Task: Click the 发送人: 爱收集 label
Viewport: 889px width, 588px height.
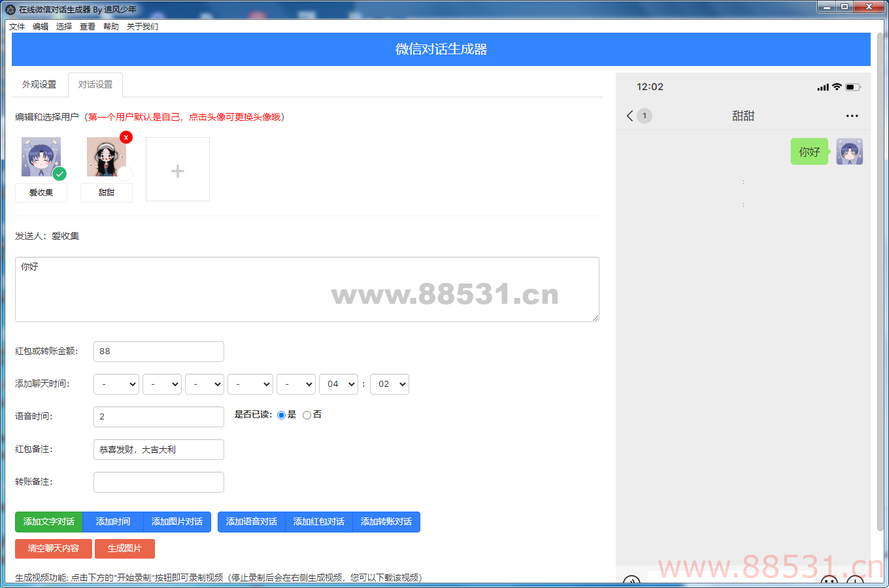Action: coord(47,236)
